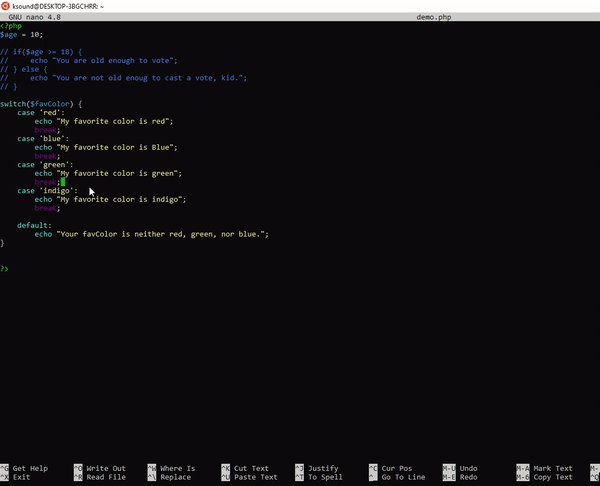The width and height of the screenshot is (600, 486).
Task: Select the Mark Text shortcut
Action: click(x=550, y=468)
